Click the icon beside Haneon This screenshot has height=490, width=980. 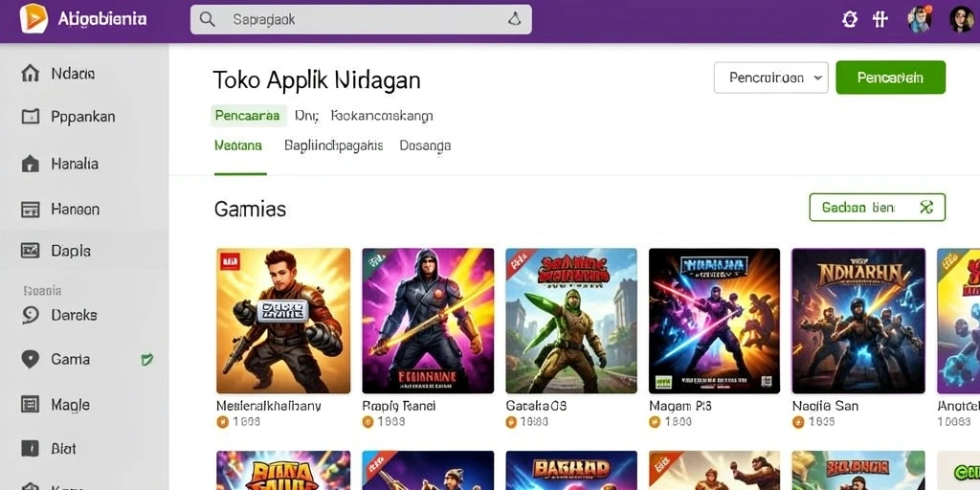(x=30, y=209)
